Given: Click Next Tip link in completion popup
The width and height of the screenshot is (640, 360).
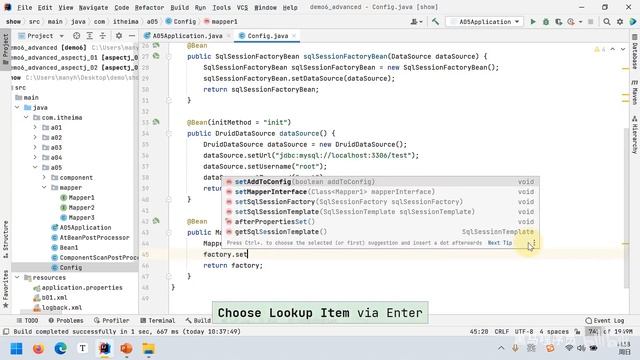Looking at the screenshot, I should [500, 243].
